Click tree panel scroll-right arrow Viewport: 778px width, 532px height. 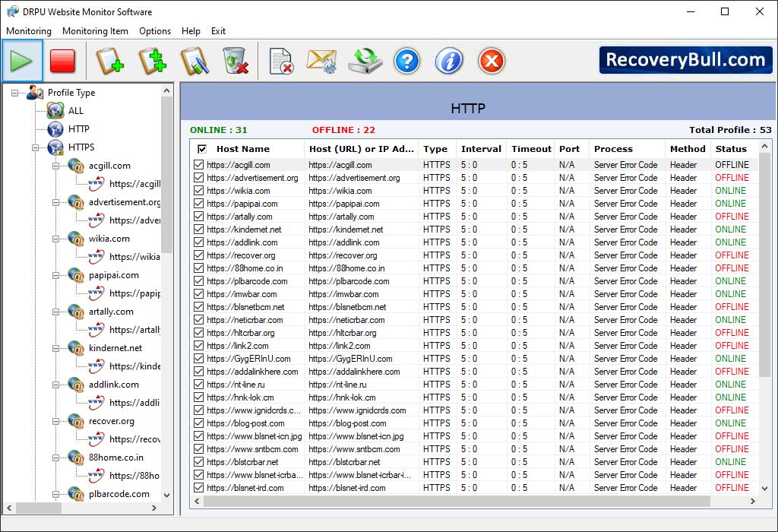click(x=154, y=508)
